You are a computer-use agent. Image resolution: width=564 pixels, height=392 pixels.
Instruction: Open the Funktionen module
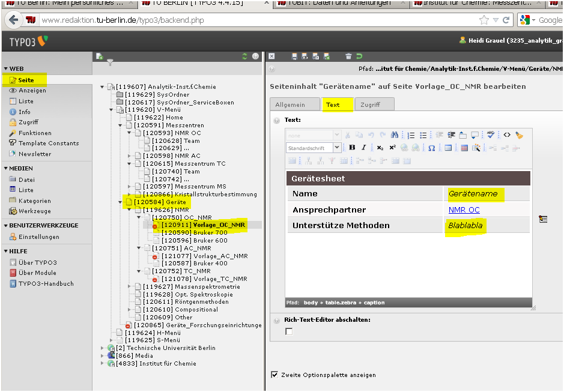pos(35,133)
